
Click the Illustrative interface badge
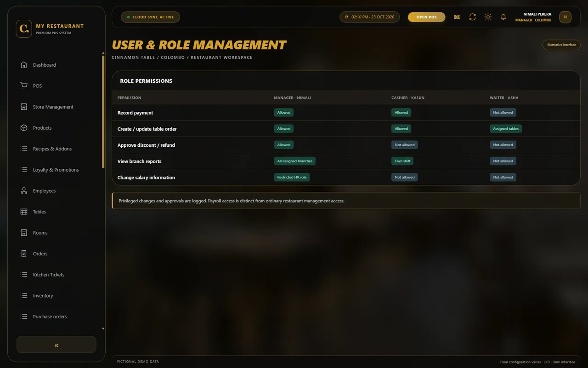click(561, 45)
